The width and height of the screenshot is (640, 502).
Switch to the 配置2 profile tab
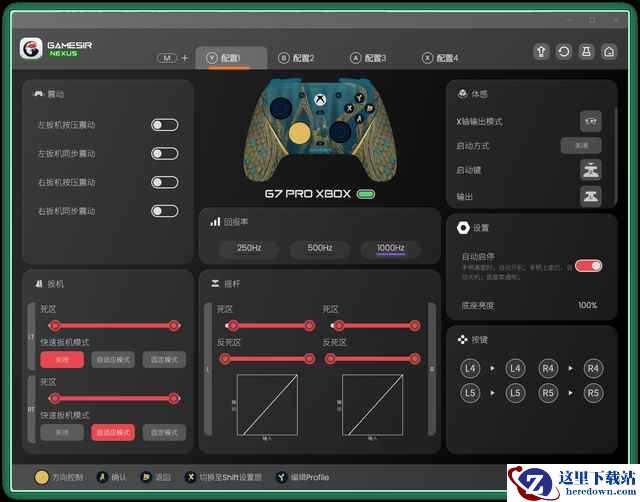coord(296,58)
